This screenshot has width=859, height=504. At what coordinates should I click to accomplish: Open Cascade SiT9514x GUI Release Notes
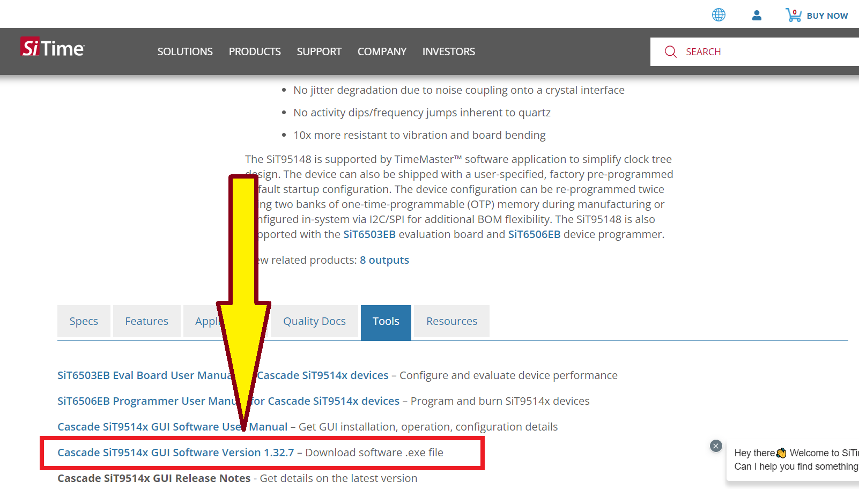click(x=154, y=478)
